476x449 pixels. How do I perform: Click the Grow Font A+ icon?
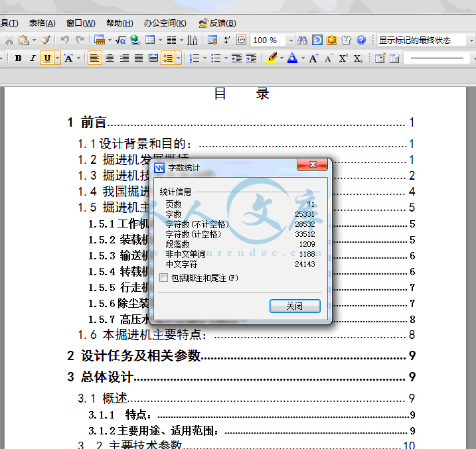coord(313,58)
